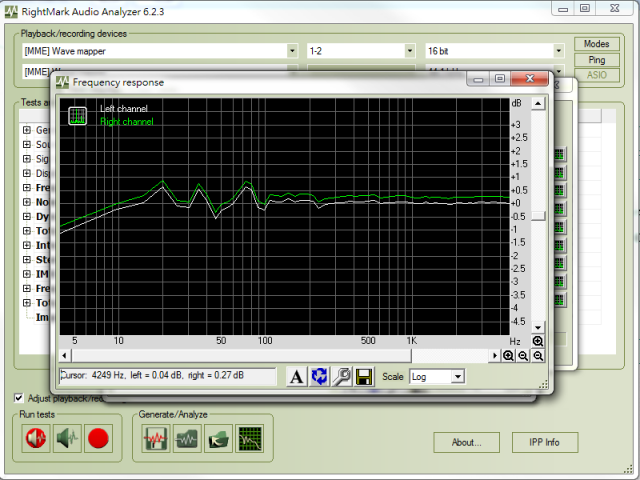Viewport: 640px width, 480px height.
Task: Click the spectrum graph icon in Generate/Analyze
Action: click(249, 438)
